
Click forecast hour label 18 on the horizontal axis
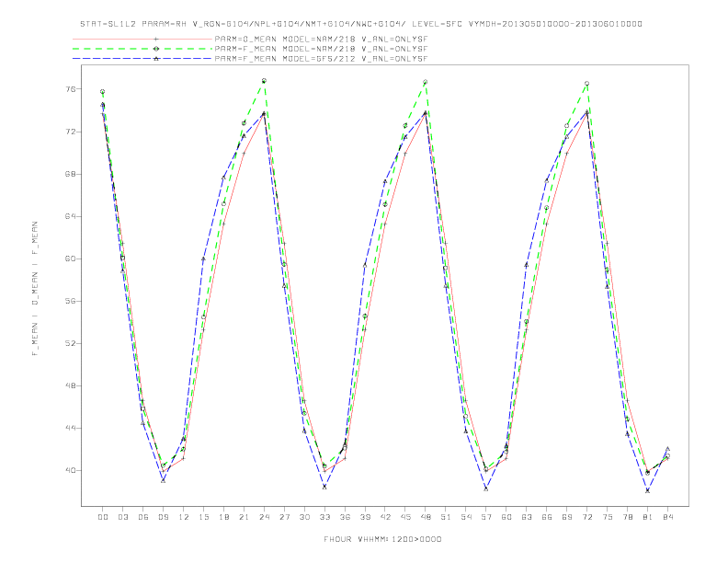223,517
